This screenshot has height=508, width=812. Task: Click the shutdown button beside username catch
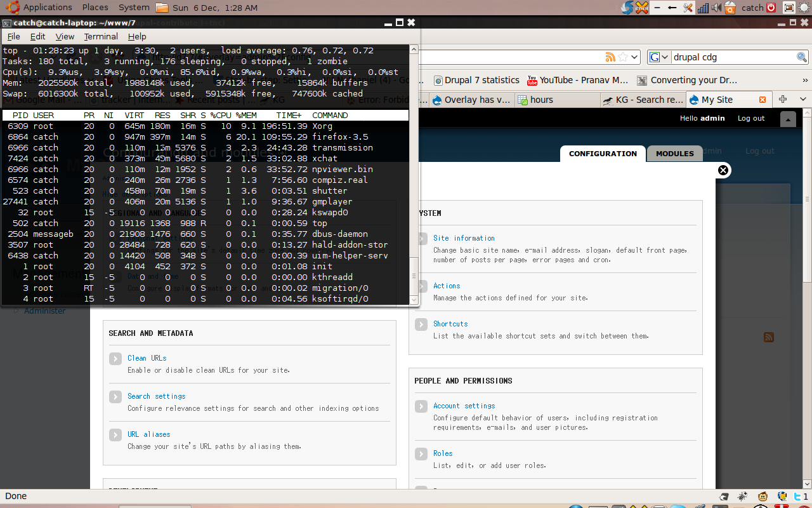tap(771, 7)
